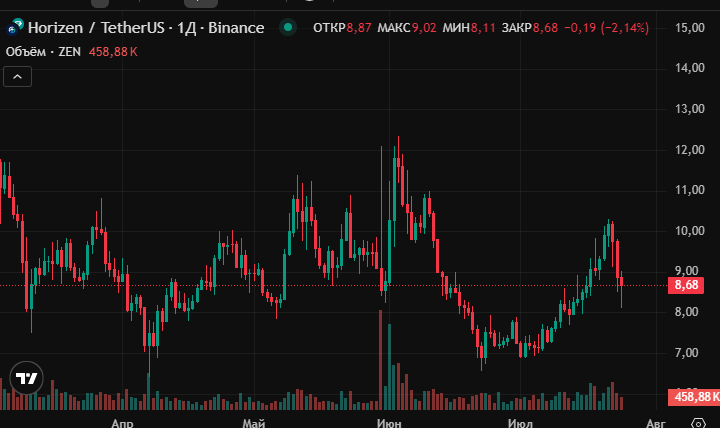
Task: Click the volume label 458,88 K on axis
Action: [694, 396]
